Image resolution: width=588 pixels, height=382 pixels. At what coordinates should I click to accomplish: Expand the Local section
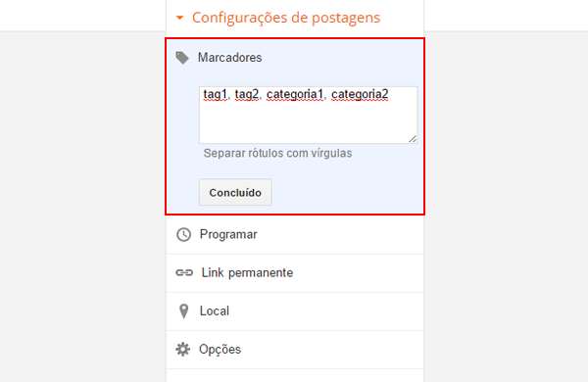[295, 311]
